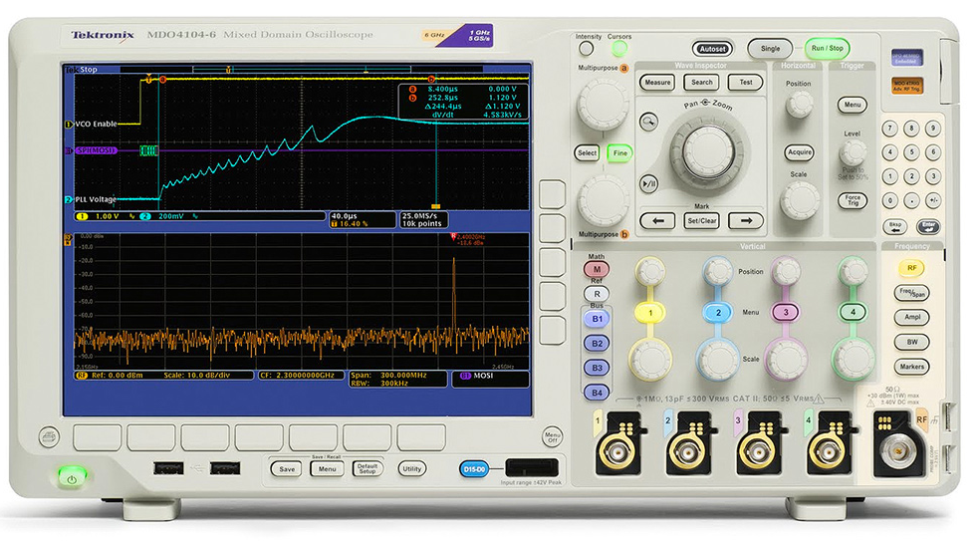Open the Test menu button
The height and width of the screenshot is (544, 980).
[x=746, y=82]
